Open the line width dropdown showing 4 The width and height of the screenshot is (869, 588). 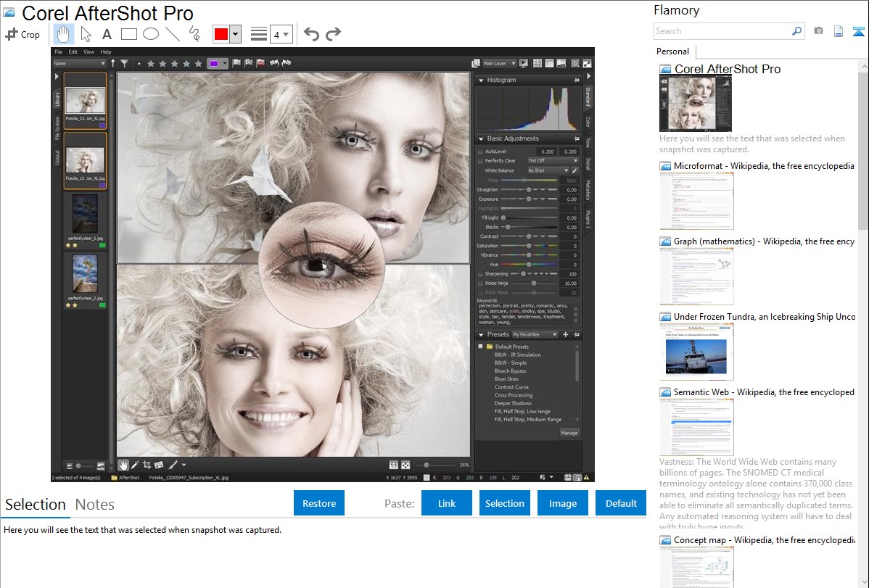coord(281,34)
